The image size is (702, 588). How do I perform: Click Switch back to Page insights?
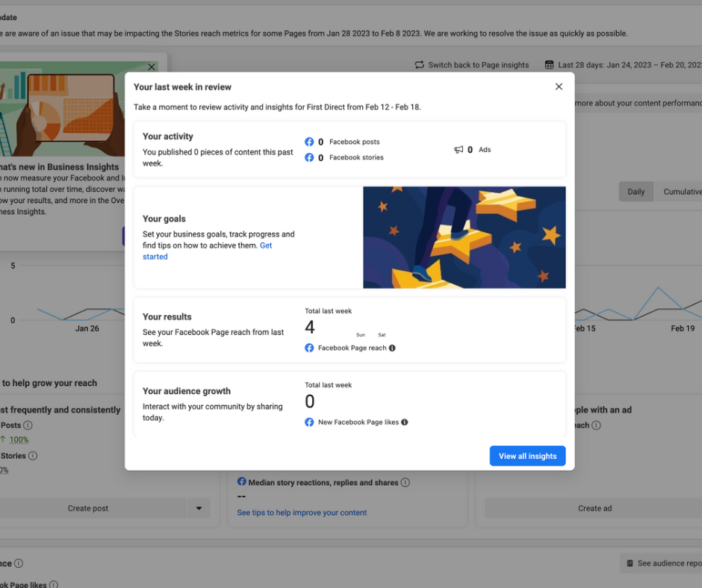[472, 65]
